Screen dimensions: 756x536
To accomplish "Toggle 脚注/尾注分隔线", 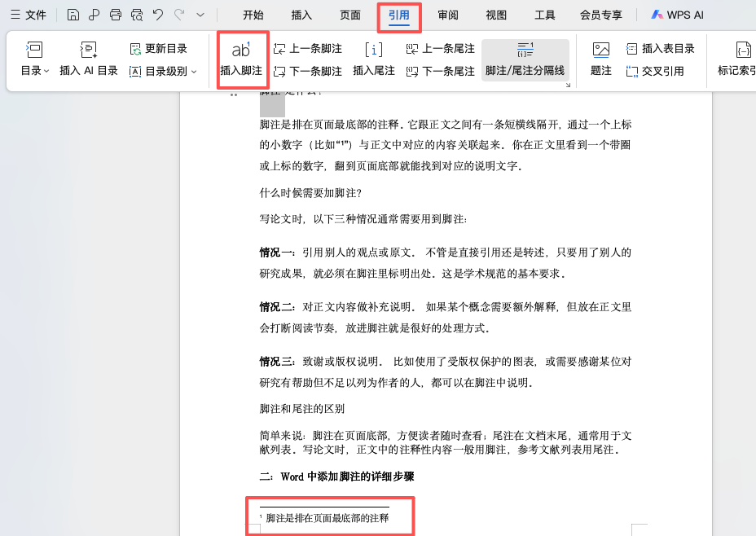I will point(525,59).
